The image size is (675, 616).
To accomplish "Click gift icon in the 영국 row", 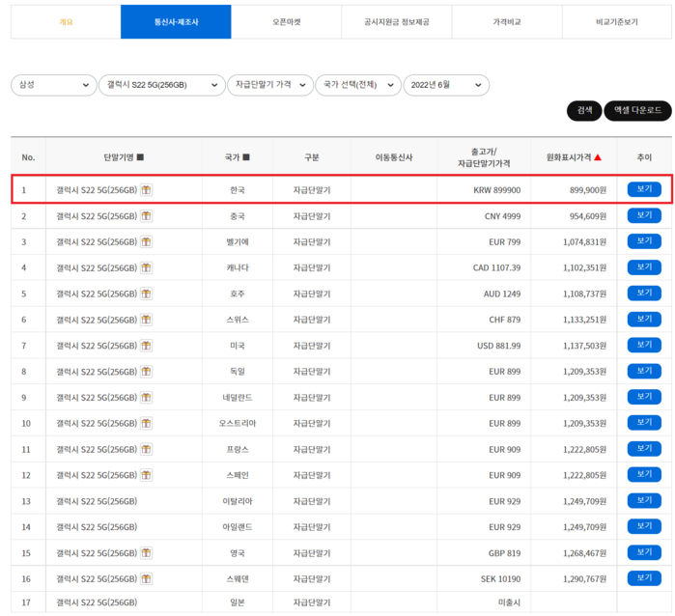I will [147, 552].
